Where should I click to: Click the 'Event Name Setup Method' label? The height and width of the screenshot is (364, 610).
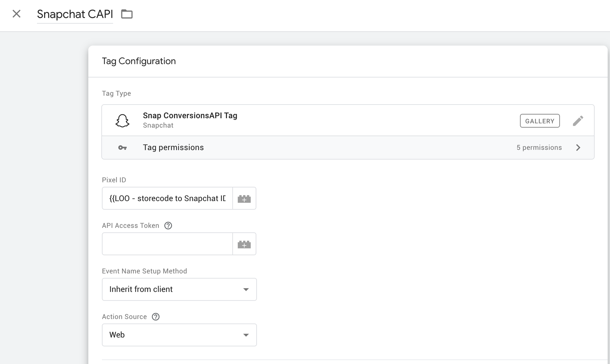144,271
